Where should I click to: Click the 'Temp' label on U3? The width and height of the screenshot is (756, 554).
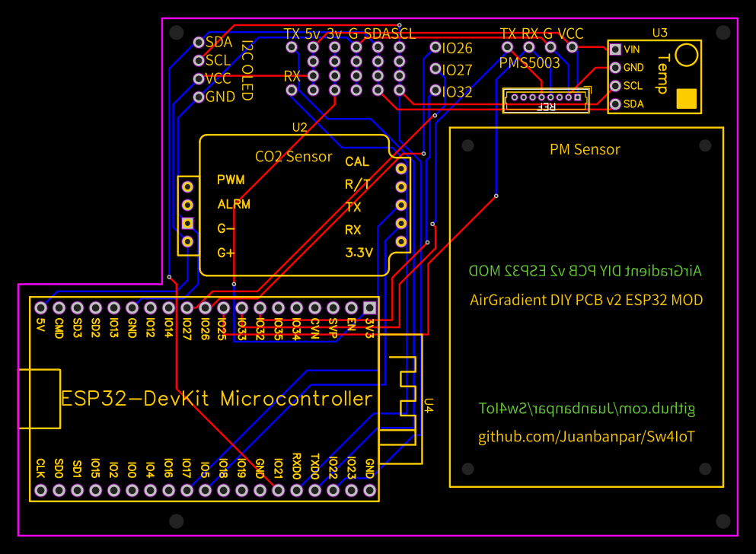click(663, 74)
